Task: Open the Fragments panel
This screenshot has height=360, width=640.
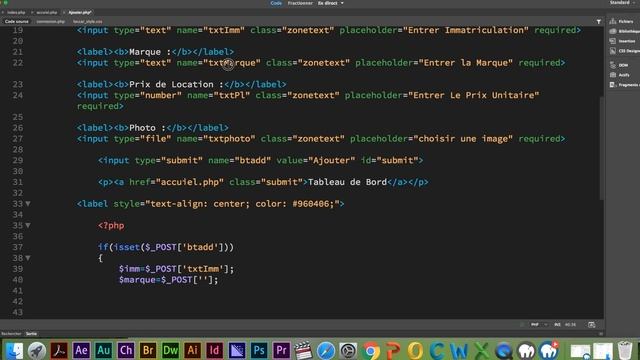Action: click(x=624, y=85)
